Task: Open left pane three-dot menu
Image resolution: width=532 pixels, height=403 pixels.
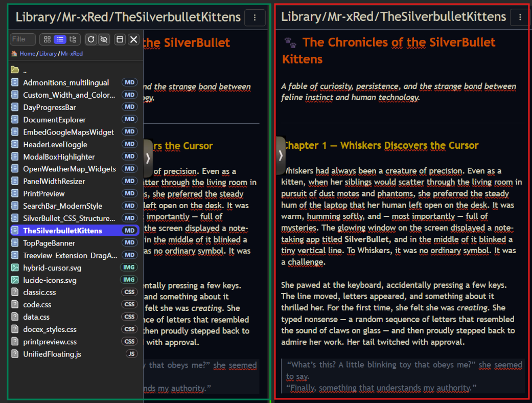Action: 255,17
